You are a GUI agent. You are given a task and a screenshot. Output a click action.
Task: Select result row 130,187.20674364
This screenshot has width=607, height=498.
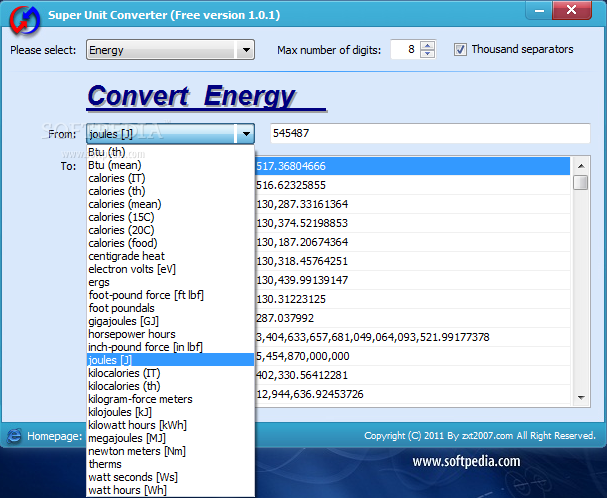[412, 242]
